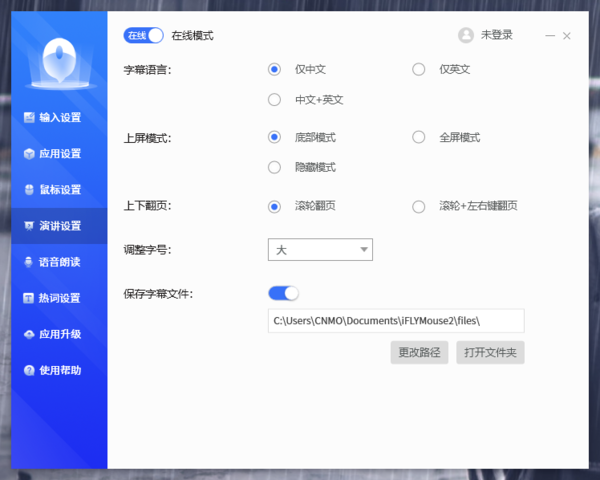Click 未登录 login text
600x480 pixels.
click(x=497, y=35)
